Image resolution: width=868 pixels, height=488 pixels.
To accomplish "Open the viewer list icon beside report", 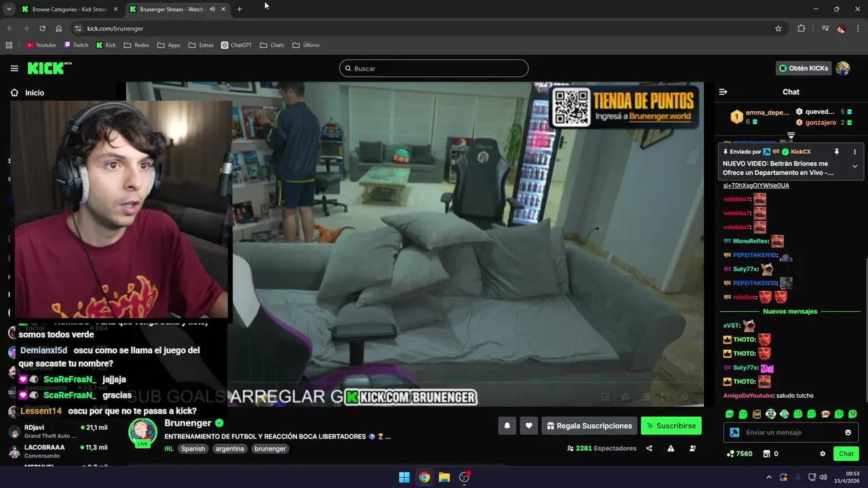I will (x=692, y=448).
